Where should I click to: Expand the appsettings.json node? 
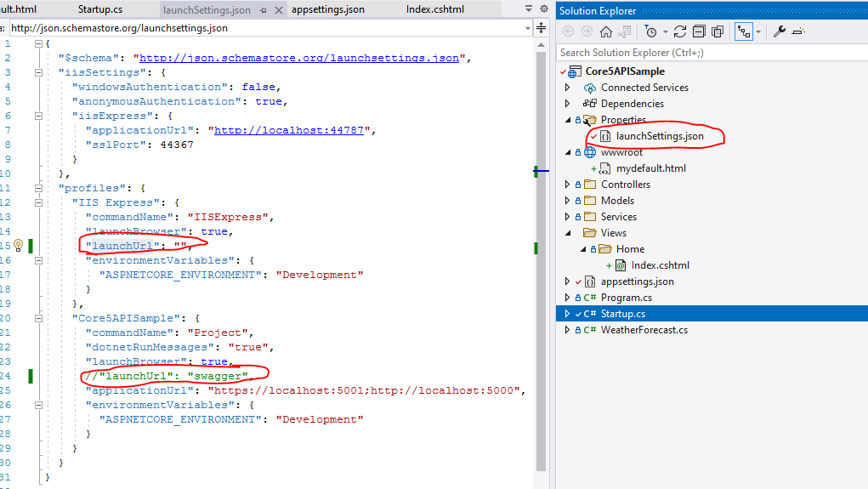[567, 281]
